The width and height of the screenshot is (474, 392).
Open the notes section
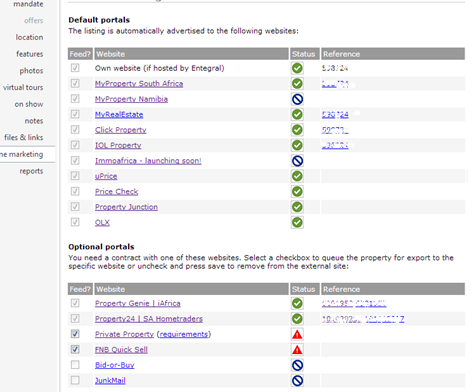(x=34, y=121)
